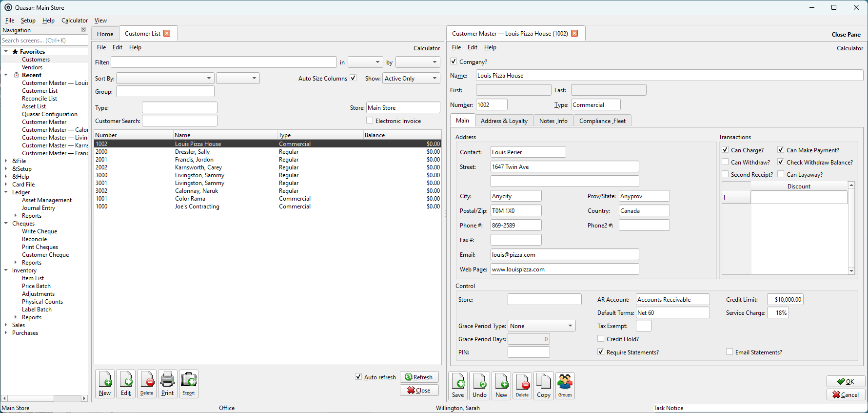The height and width of the screenshot is (413, 868).
Task: Click the Edit icon in Customer List toolbar
Action: point(126,384)
